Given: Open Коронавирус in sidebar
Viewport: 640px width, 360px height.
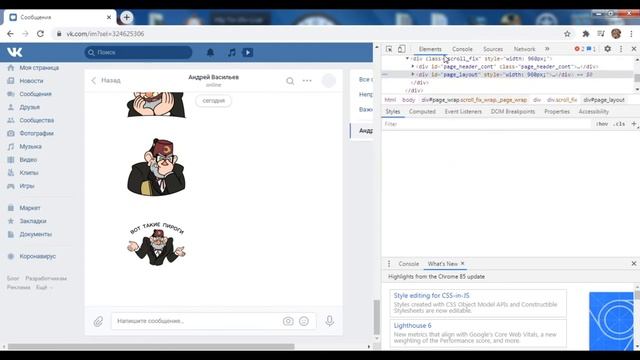Looking at the screenshot, I should (38, 256).
